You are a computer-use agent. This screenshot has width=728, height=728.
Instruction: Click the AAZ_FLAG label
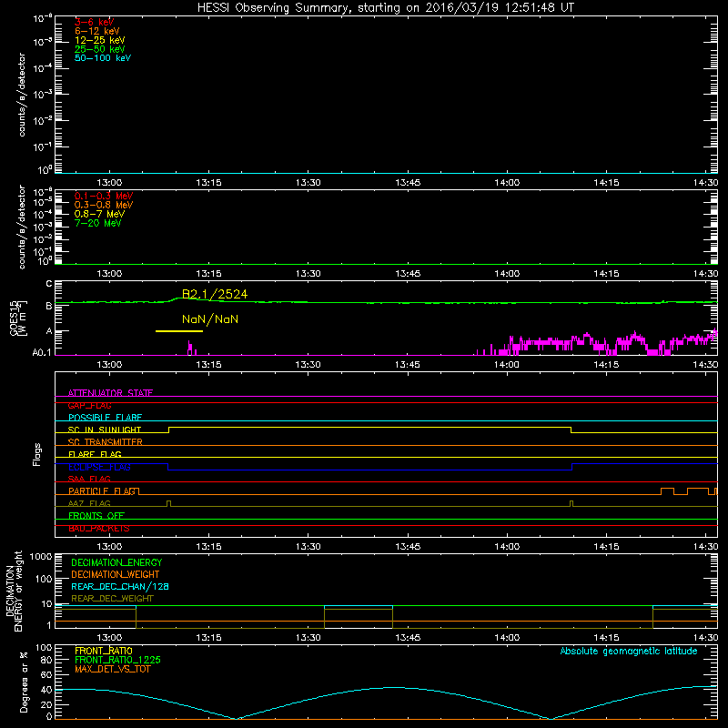[89, 503]
